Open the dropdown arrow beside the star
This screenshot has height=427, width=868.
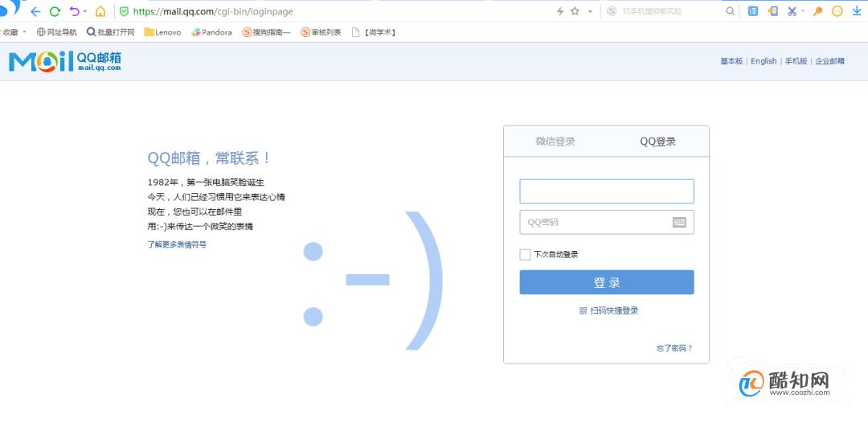[590, 11]
